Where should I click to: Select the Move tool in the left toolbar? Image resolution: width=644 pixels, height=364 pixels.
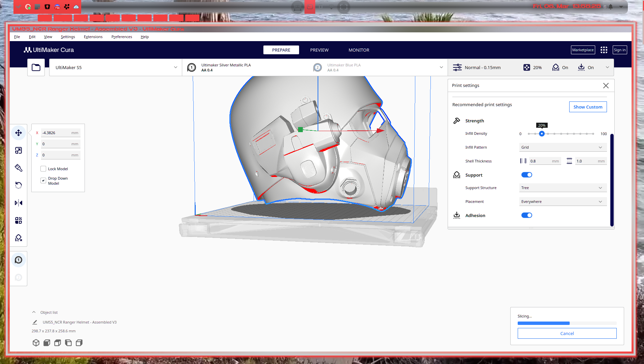19,133
